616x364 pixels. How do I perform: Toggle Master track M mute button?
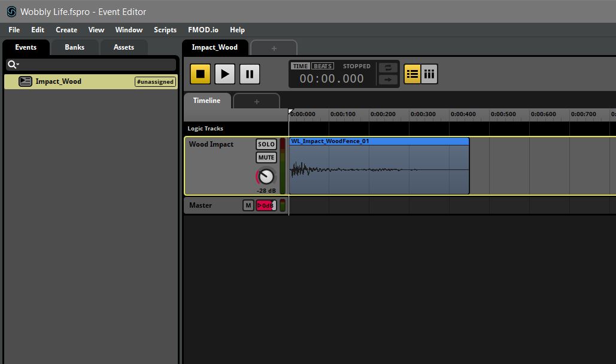click(x=248, y=205)
